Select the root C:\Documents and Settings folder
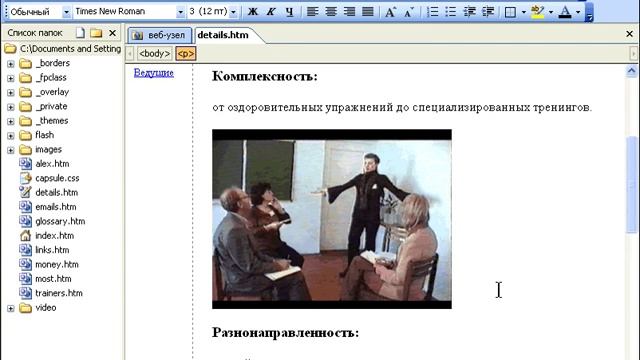 (x=63, y=49)
